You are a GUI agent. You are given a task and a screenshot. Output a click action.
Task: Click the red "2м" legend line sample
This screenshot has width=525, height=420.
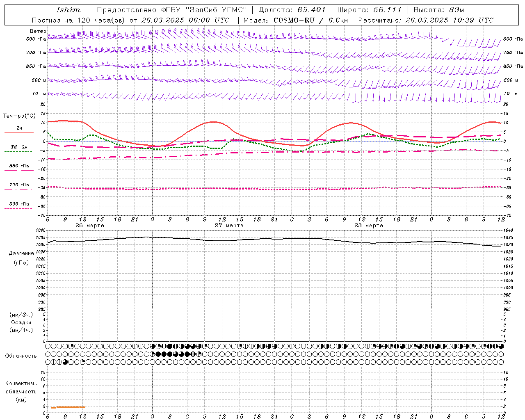click(19, 132)
